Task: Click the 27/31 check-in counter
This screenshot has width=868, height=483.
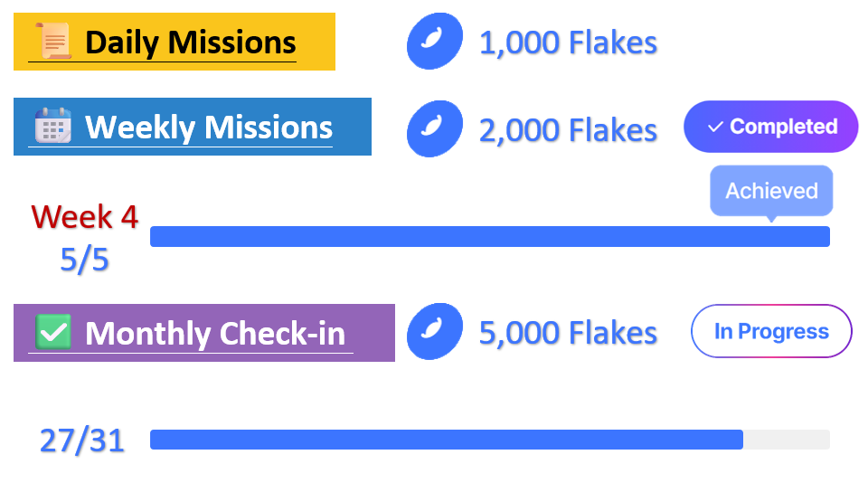Action: coord(82,440)
